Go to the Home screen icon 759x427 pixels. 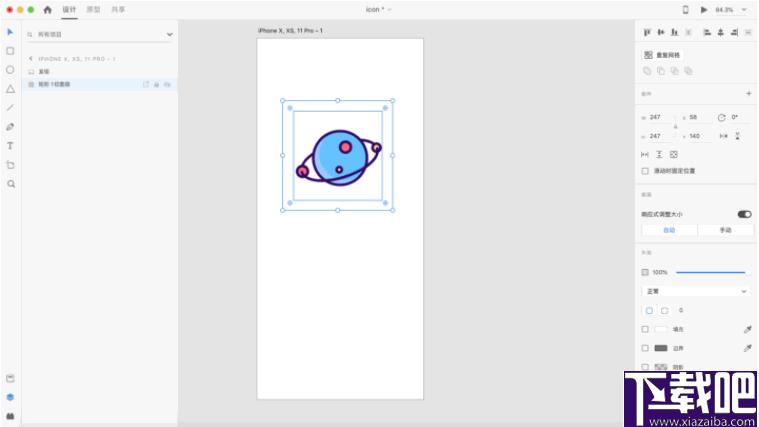47,10
